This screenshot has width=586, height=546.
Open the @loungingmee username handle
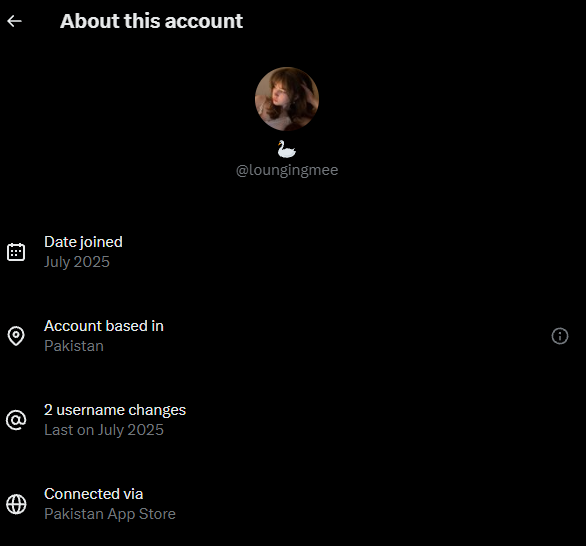pos(287,170)
